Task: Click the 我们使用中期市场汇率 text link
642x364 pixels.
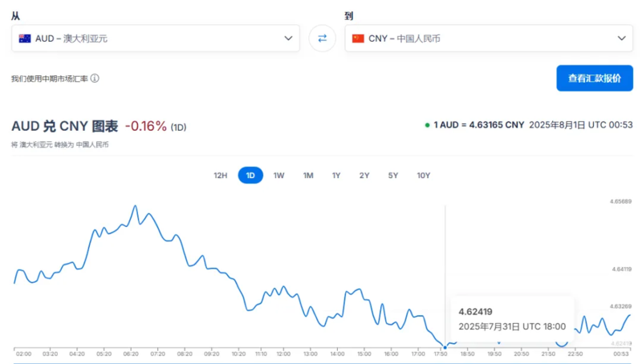Action: point(50,79)
